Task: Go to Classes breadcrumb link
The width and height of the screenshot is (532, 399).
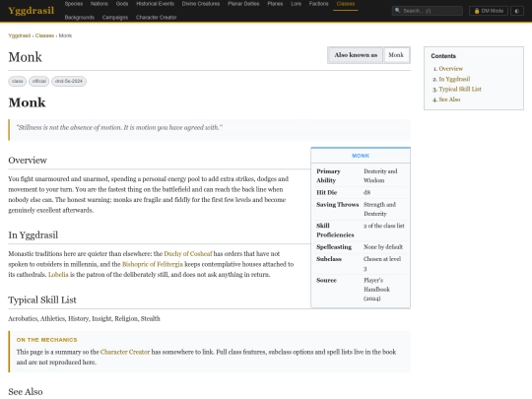Action: click(44, 35)
